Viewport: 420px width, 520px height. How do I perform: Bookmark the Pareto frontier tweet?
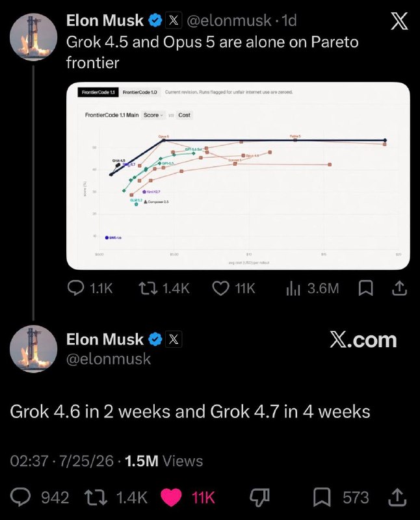click(365, 288)
